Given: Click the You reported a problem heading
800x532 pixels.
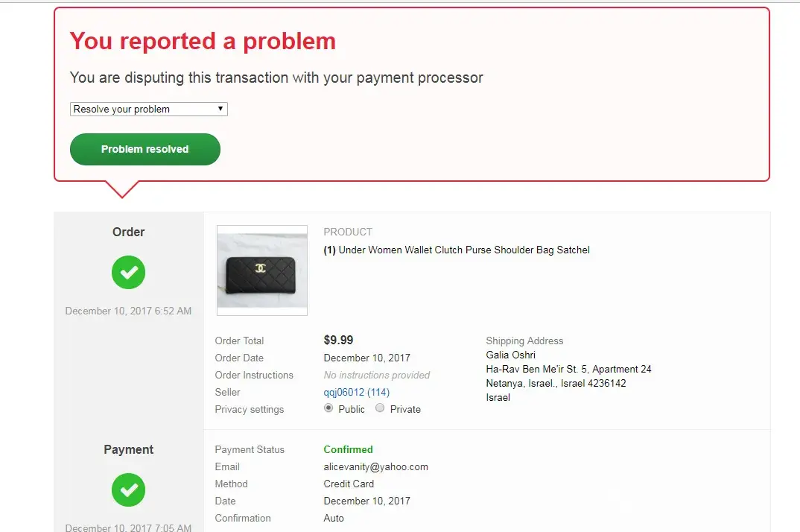Looking at the screenshot, I should point(203,41).
